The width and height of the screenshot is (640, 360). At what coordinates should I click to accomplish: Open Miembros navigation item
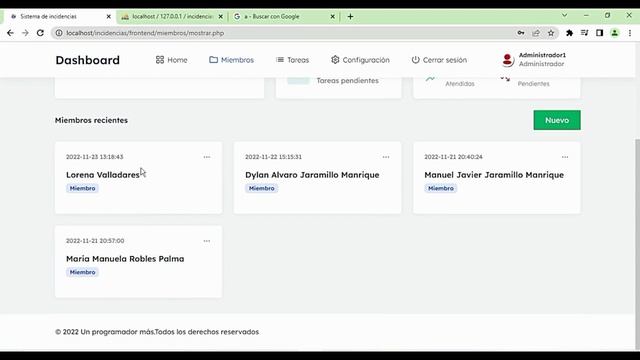tap(231, 60)
